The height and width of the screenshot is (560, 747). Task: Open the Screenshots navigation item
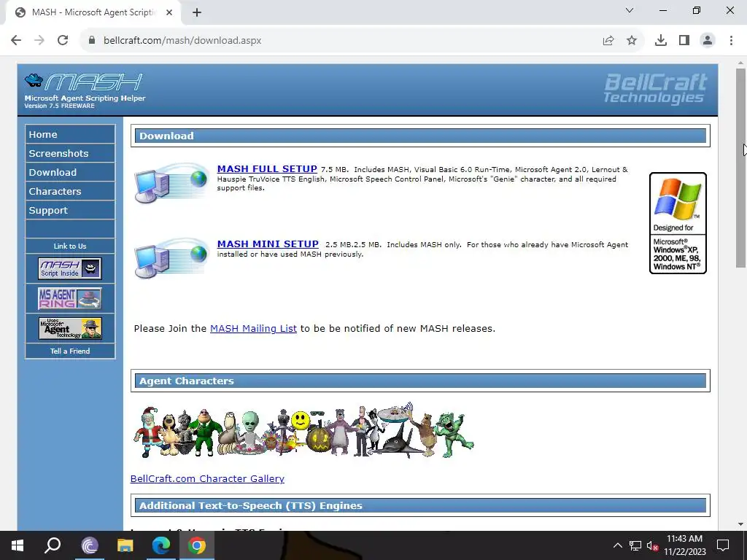[x=70, y=153]
